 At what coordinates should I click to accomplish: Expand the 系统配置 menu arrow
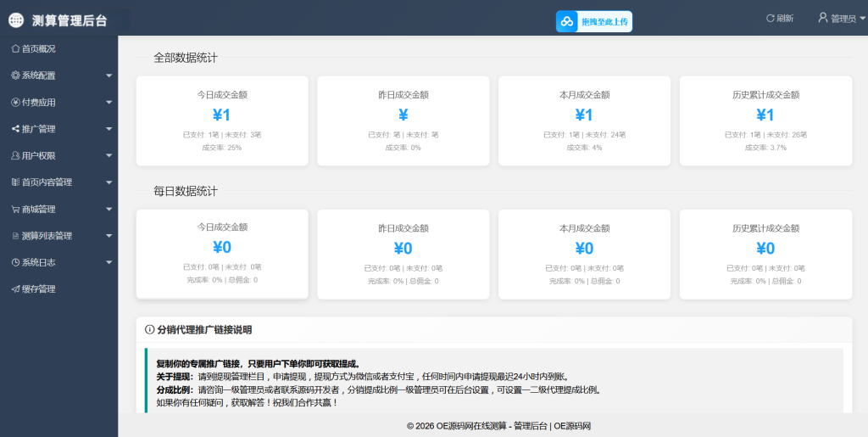tap(109, 76)
